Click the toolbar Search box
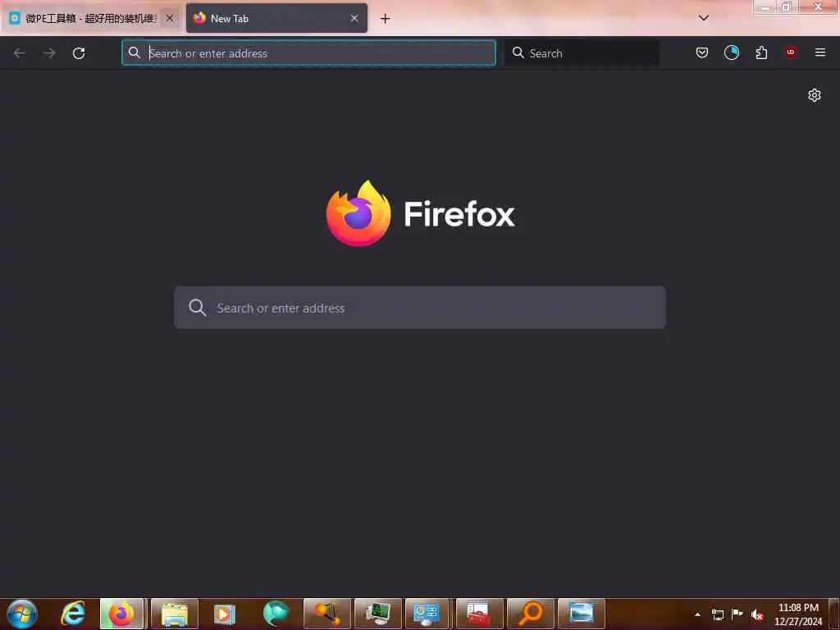 click(x=582, y=53)
